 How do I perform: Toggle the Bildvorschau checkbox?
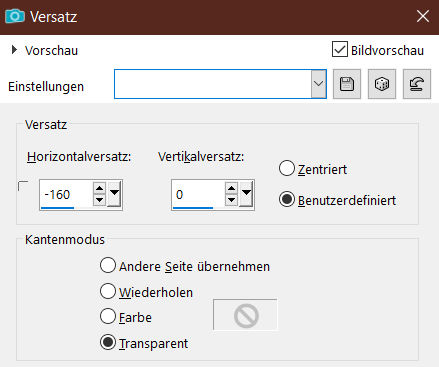pos(340,49)
